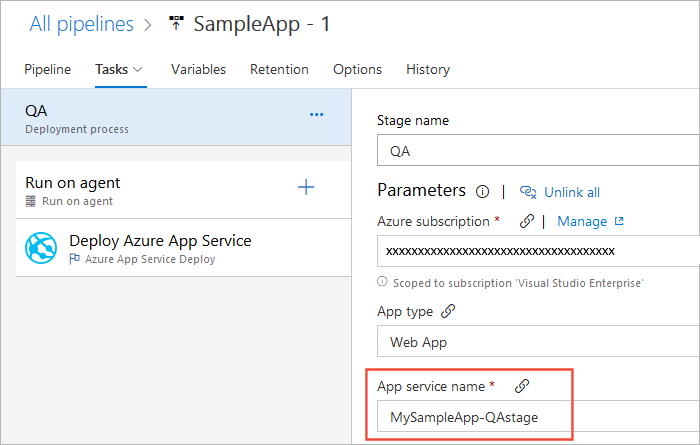Switch to the Pipeline tab
Viewport: 700px width, 445px height.
tap(47, 70)
